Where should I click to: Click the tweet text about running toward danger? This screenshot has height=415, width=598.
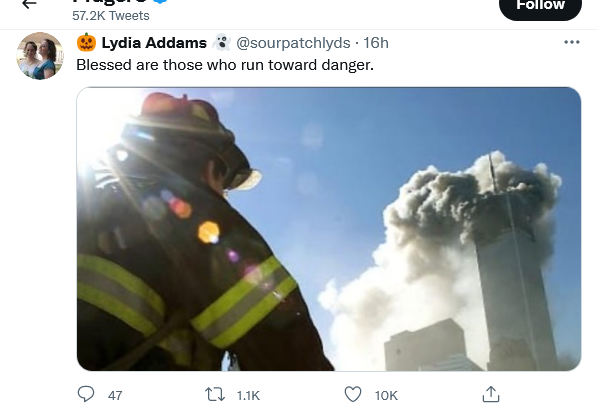pyautogui.click(x=225, y=65)
